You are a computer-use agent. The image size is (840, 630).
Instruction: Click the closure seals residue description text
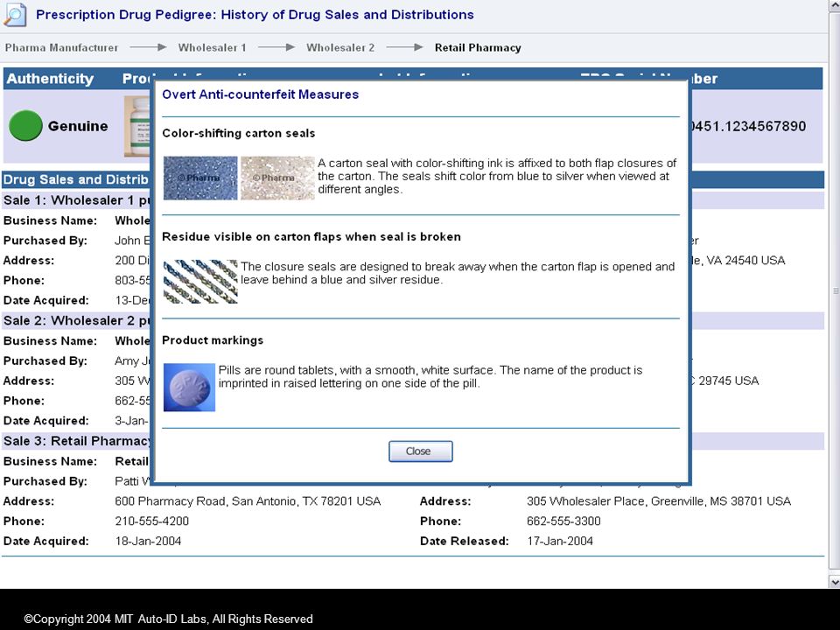pyautogui.click(x=458, y=273)
